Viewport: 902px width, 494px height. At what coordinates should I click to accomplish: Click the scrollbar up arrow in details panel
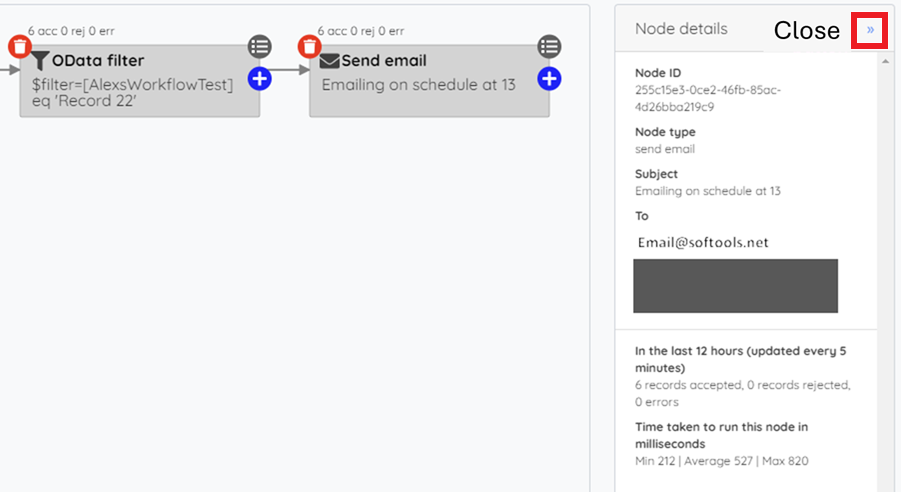pos(885,61)
